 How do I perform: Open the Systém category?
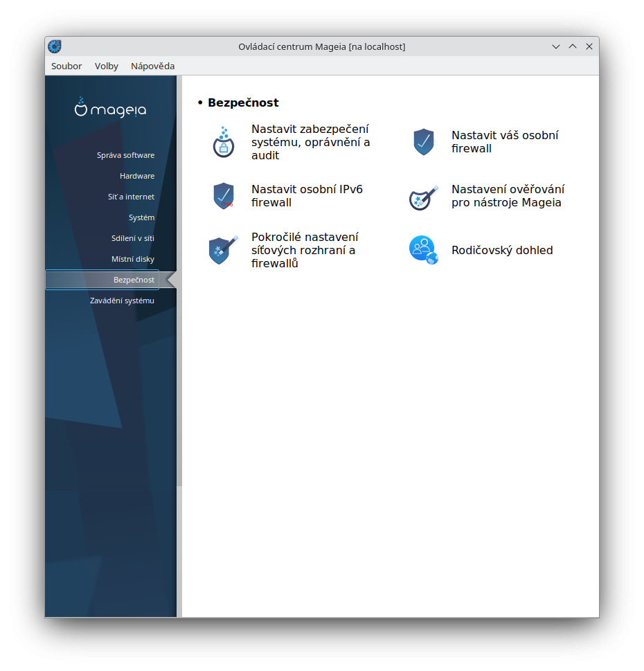[x=141, y=217]
